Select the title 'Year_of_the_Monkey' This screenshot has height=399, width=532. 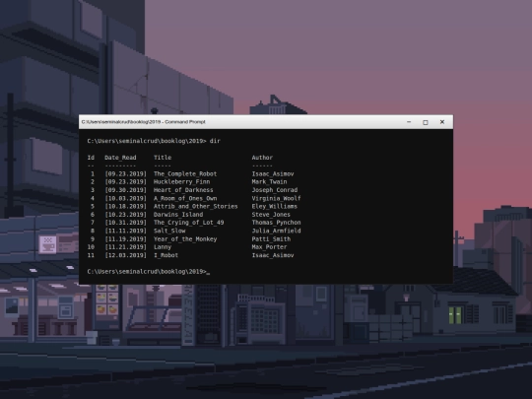[x=185, y=238]
